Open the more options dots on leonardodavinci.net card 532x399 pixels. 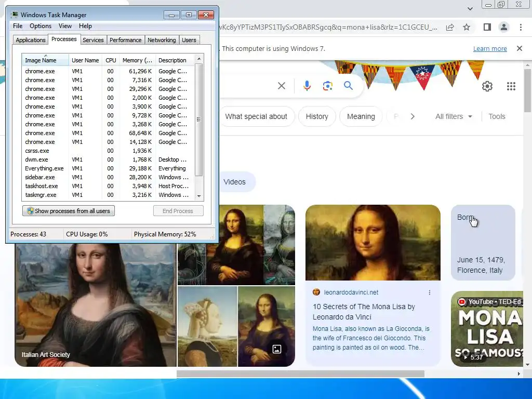tap(430, 292)
